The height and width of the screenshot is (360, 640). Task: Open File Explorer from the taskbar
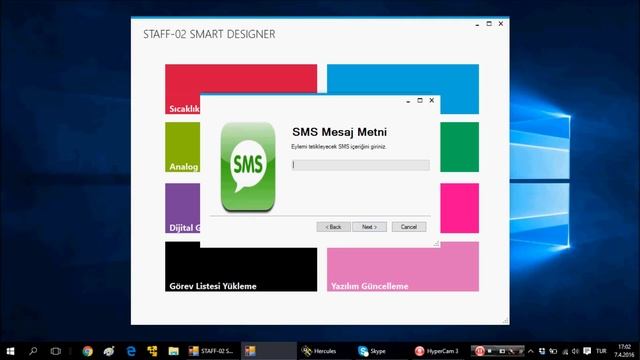coord(173,351)
